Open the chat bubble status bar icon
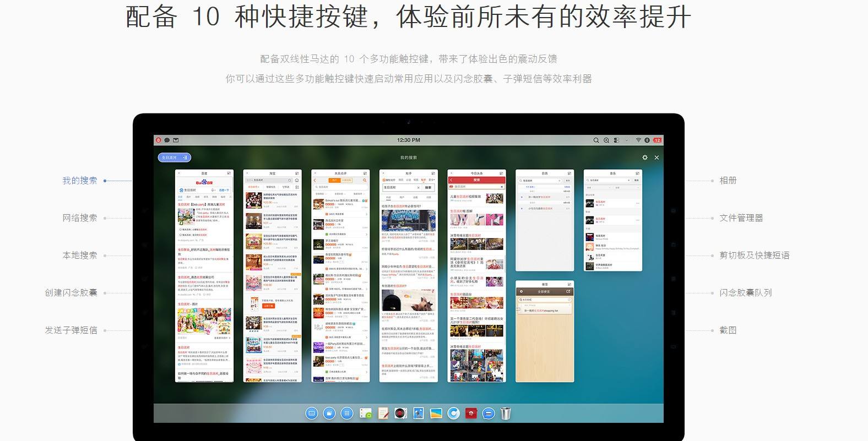 coord(167,140)
